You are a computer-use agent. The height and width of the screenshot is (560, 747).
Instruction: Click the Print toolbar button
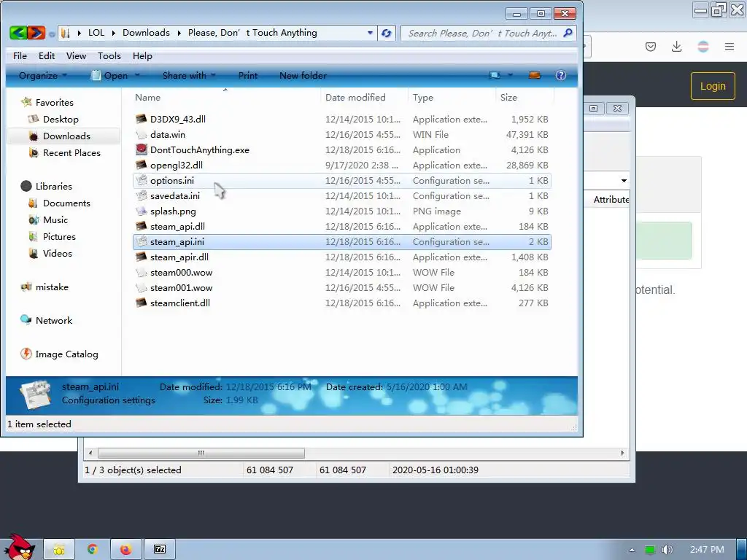[248, 75]
